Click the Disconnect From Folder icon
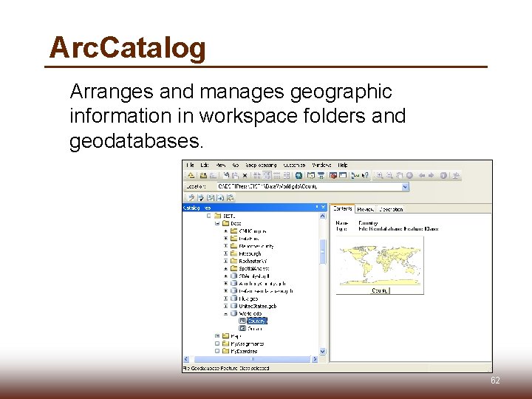This screenshot has height=399, width=532. point(213,175)
